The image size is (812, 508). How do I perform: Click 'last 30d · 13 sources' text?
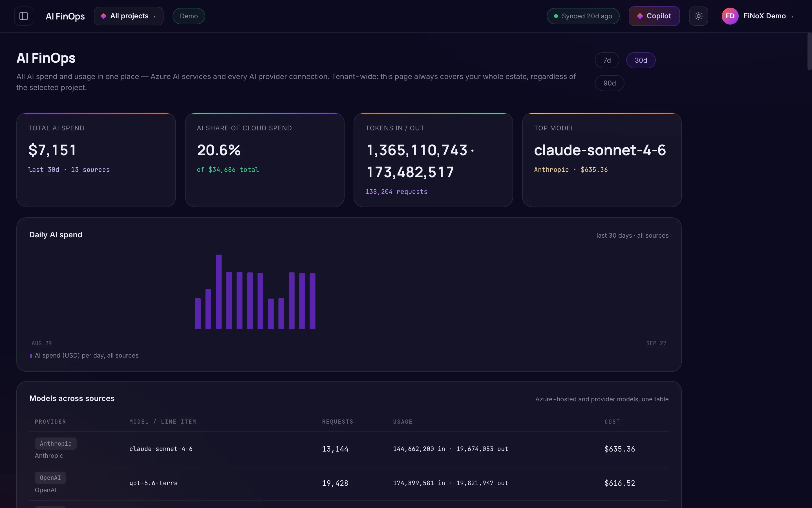point(69,170)
